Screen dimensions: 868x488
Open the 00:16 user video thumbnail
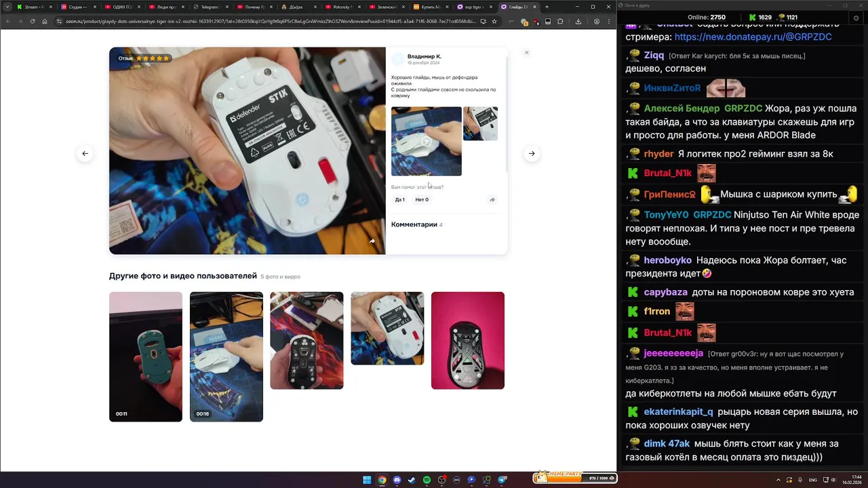tap(226, 357)
